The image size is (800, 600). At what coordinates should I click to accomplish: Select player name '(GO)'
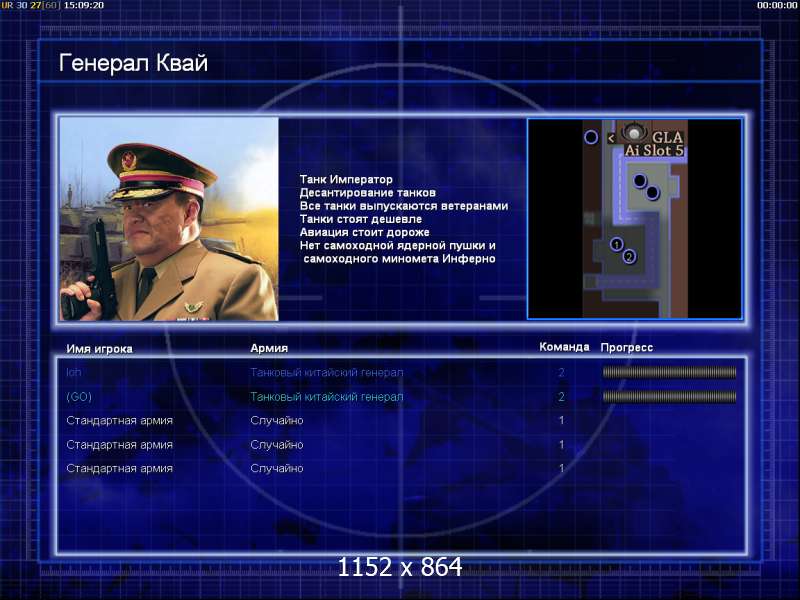pyautogui.click(x=79, y=396)
